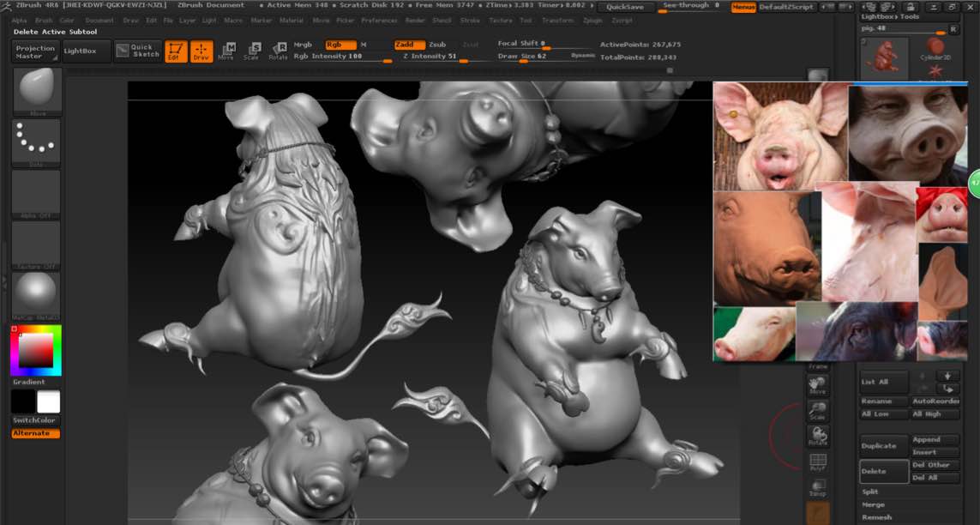
Task: Click the R button beside the pig slider
Action: [x=953, y=29]
